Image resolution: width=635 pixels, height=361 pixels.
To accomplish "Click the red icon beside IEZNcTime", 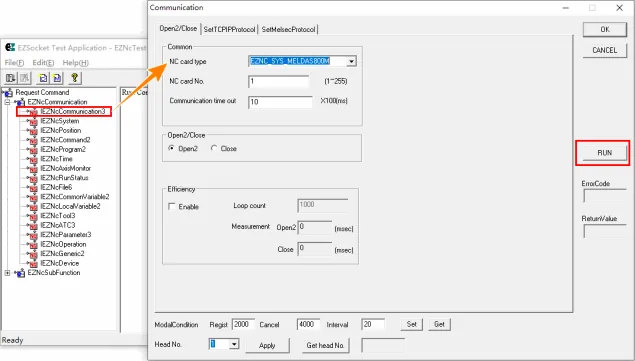I will [x=33, y=159].
